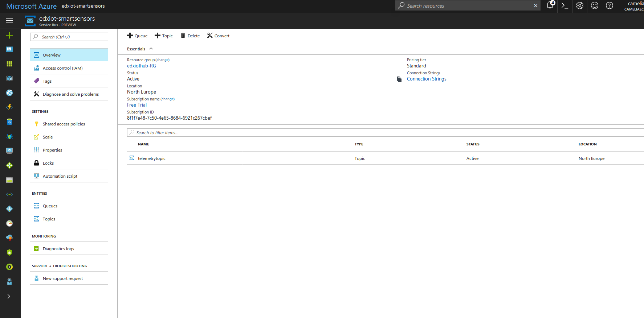Clear search resources with X button
Viewport: 644px width, 318px height.
coord(535,5)
